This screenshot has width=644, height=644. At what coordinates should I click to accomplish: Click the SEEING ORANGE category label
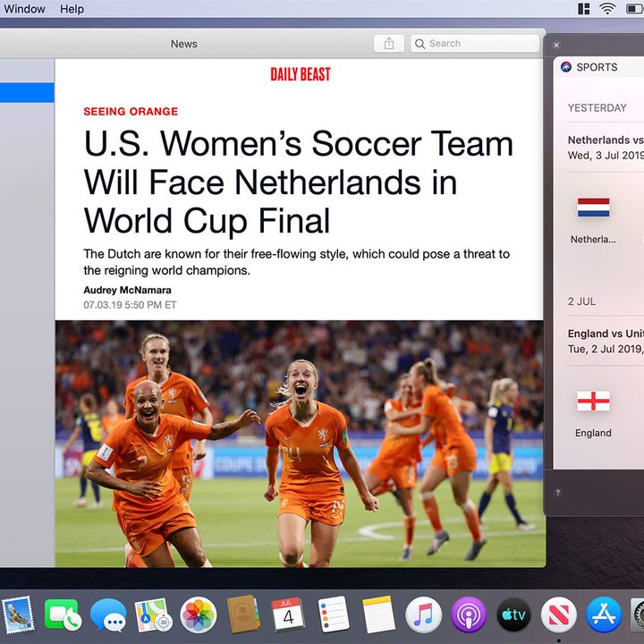[131, 111]
